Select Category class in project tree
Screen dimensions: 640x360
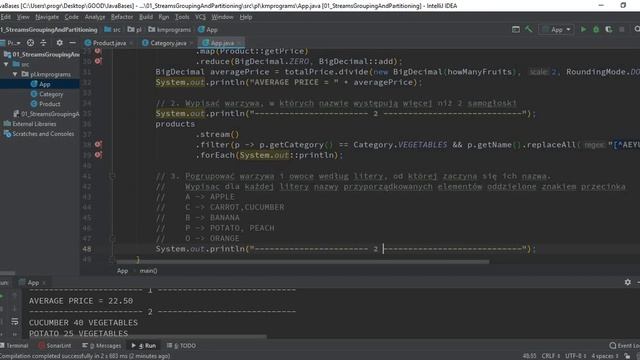click(51, 94)
